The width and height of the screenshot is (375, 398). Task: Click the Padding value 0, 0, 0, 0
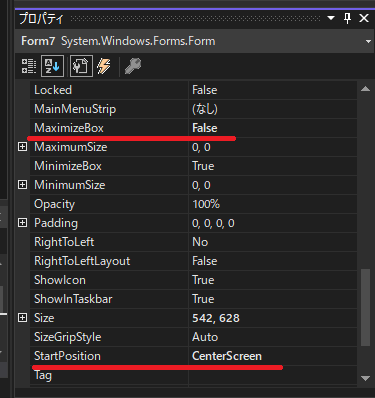point(213,223)
